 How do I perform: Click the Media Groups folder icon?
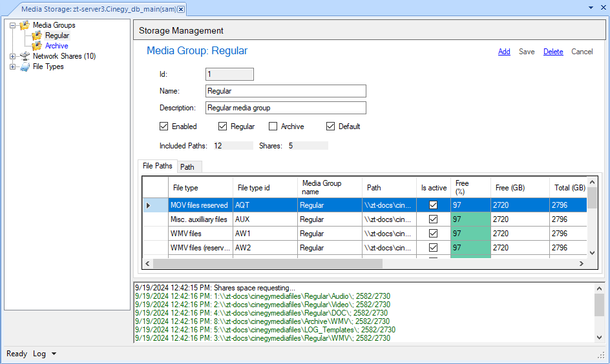point(24,25)
